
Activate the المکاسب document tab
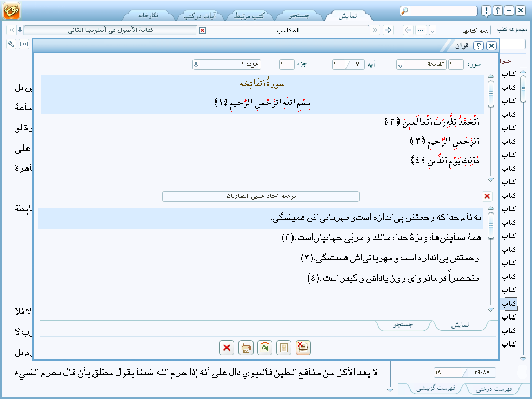click(288, 30)
